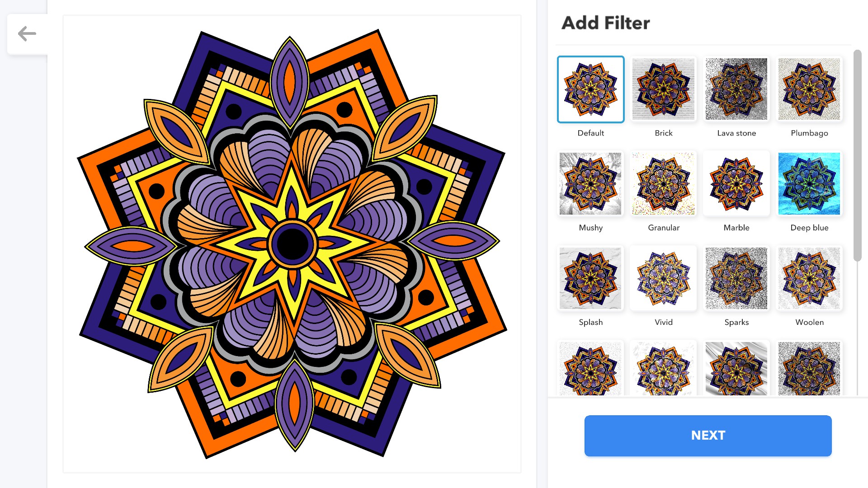The width and height of the screenshot is (868, 488).
Task: Pick the Woolen filter
Action: point(809,278)
